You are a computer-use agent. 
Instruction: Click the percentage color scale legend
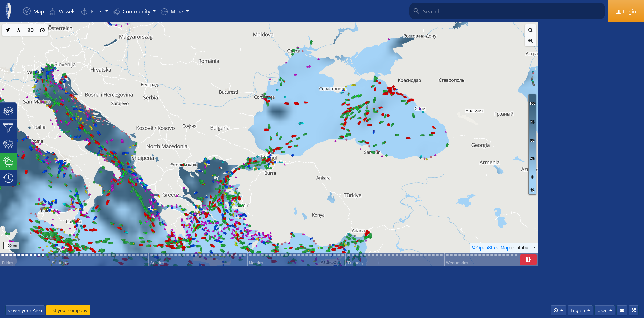(532, 144)
